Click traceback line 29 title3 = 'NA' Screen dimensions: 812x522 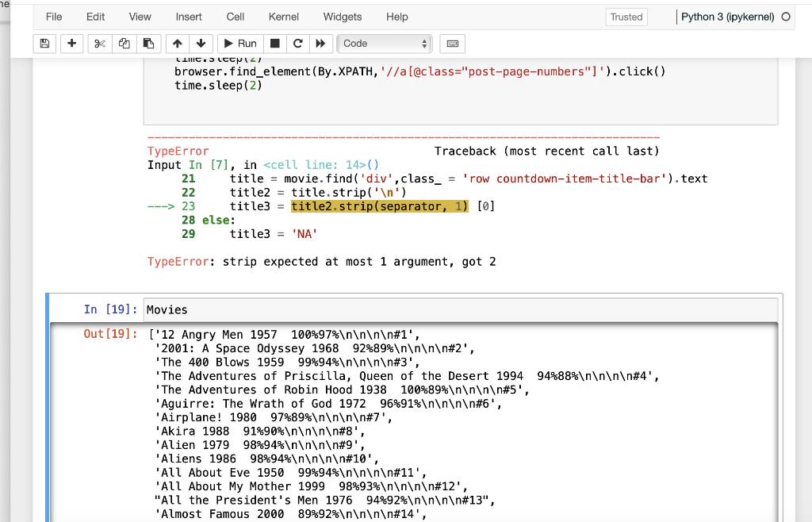(274, 234)
